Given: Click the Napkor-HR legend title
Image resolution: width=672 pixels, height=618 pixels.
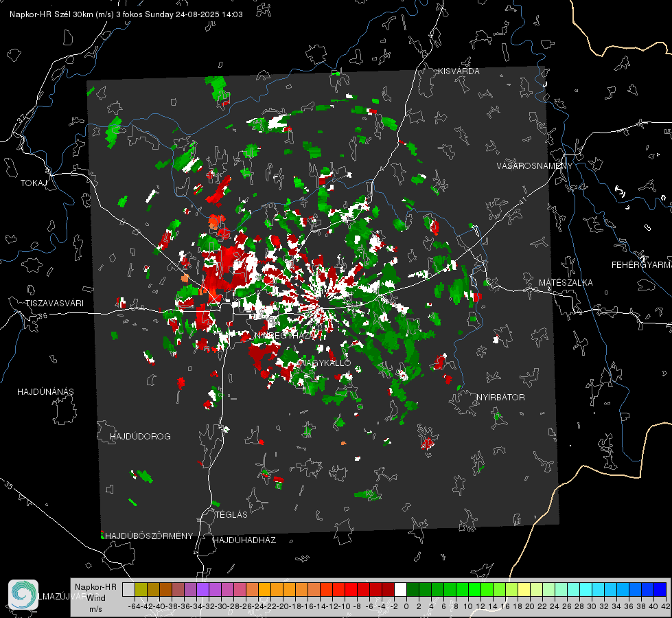Looking at the screenshot, I should click(95, 587).
